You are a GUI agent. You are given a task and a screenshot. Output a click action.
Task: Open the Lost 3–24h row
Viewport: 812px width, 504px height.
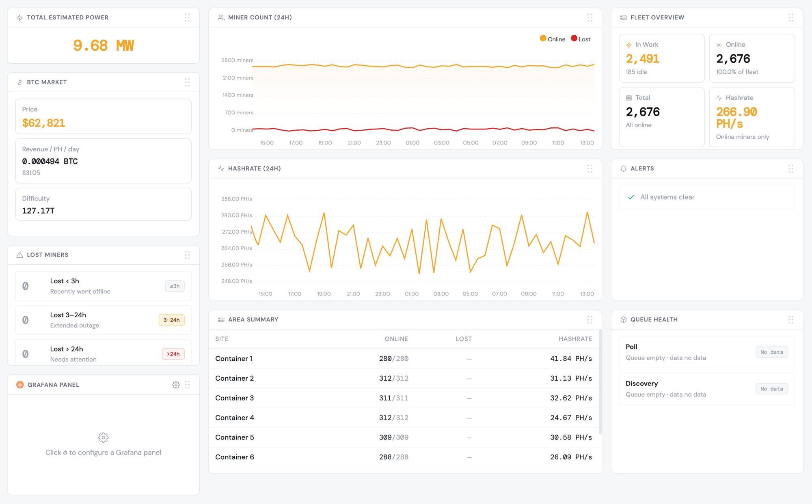point(104,320)
